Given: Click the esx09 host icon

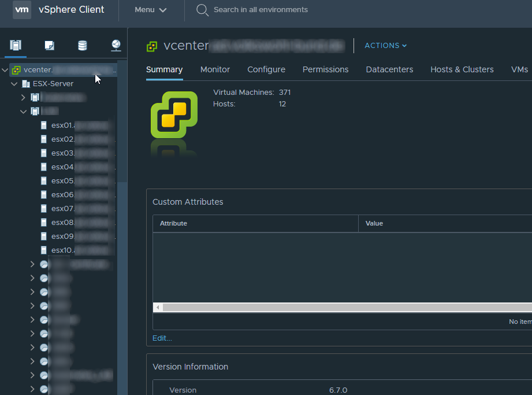Looking at the screenshot, I should [44, 236].
